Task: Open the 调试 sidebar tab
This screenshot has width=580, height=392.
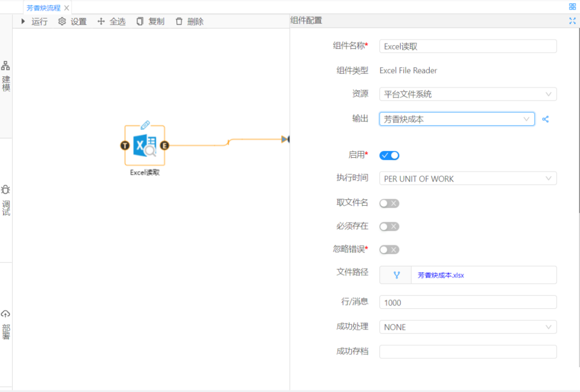Action: tap(6, 200)
